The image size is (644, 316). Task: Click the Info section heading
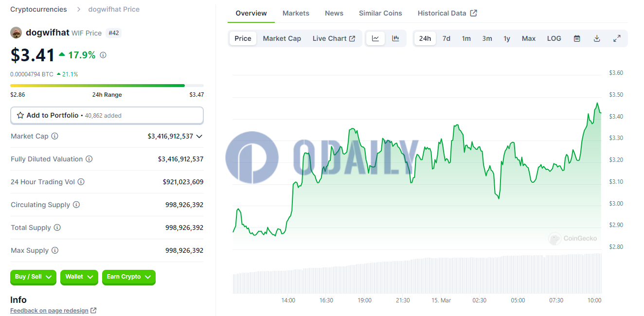(18, 300)
